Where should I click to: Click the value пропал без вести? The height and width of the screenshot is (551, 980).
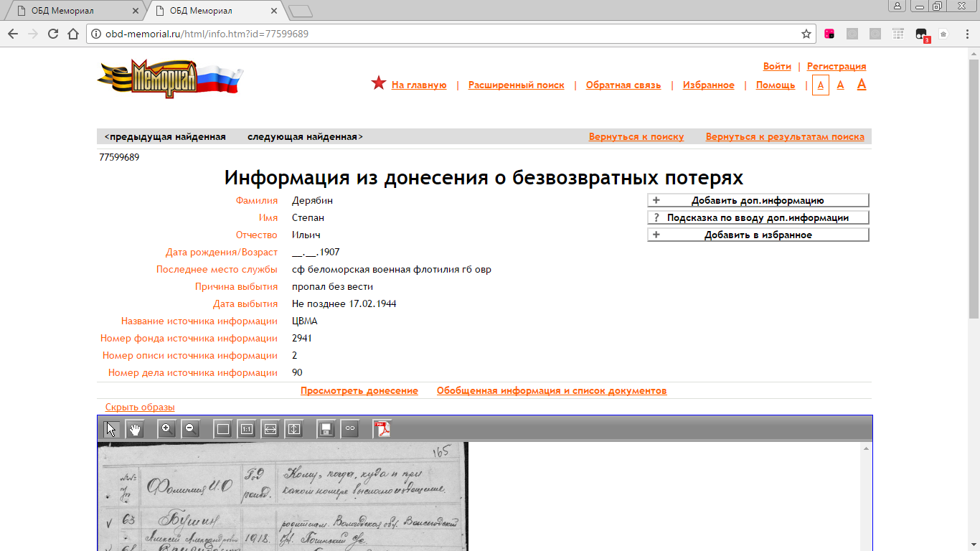coord(332,287)
